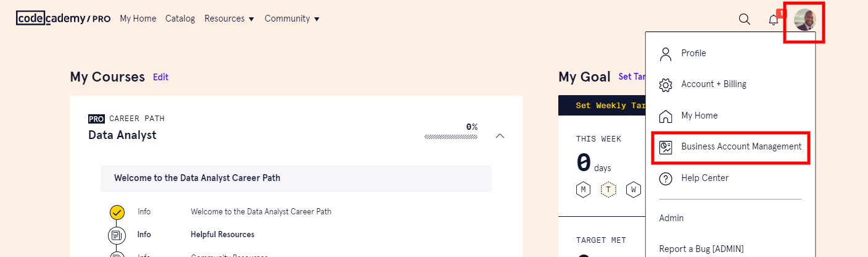Go to Catalog in navigation bar
Screen dimensions: 868x257
[x=180, y=19]
